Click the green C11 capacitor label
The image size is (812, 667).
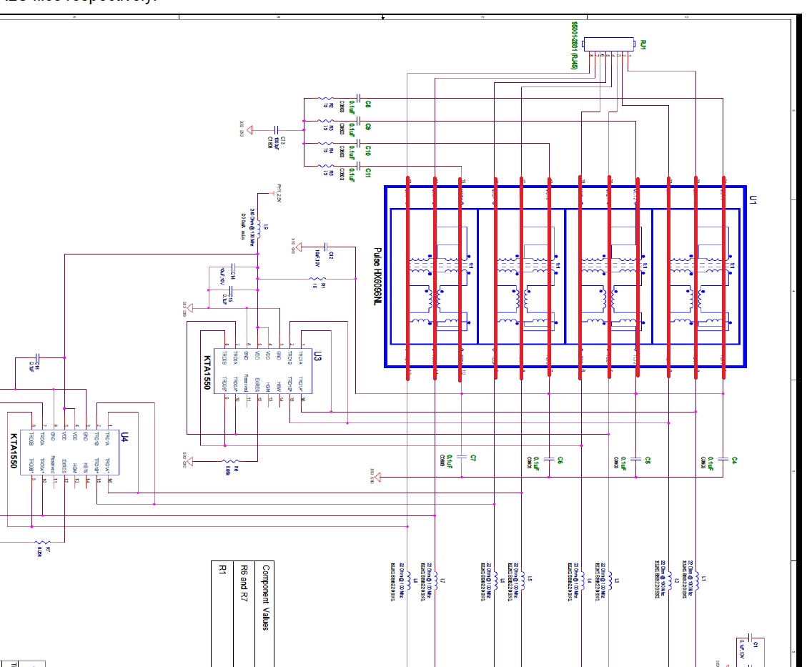coord(368,172)
